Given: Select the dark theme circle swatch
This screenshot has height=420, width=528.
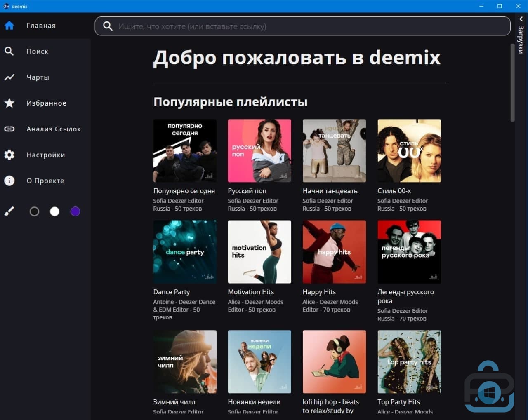Looking at the screenshot, I should point(34,211).
